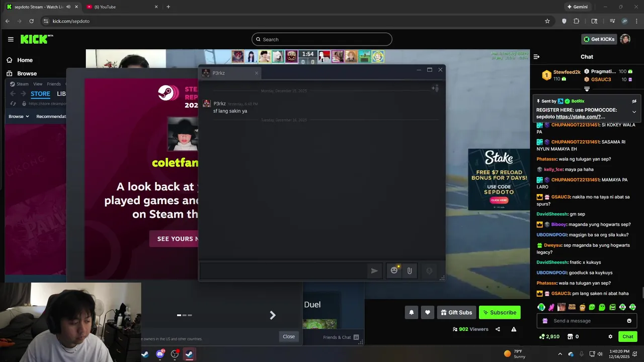Viewport: 644px width, 362px height.
Task: Focus the Send a message field
Action: click(587, 321)
